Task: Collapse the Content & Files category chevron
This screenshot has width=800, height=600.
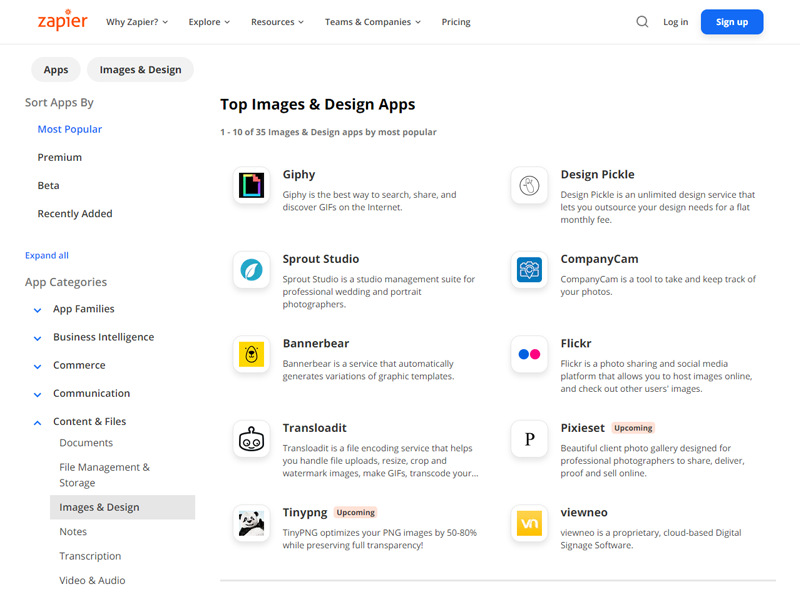Action: tap(37, 422)
